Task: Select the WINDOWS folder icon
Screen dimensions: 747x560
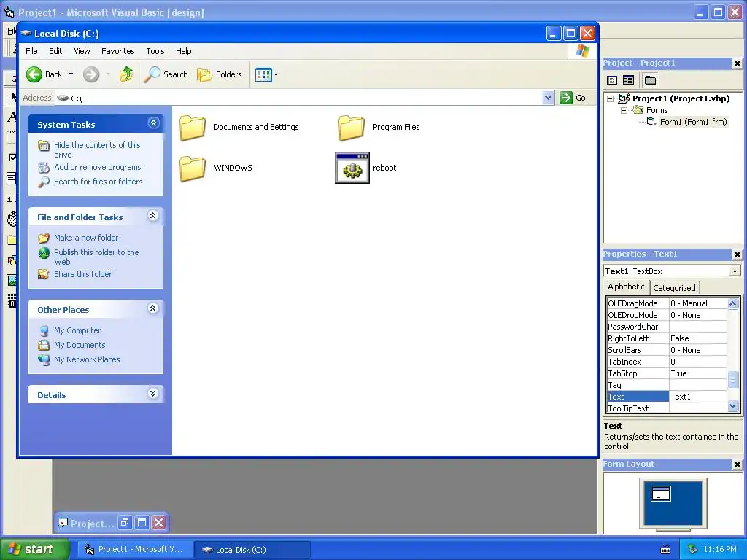Action: click(193, 168)
